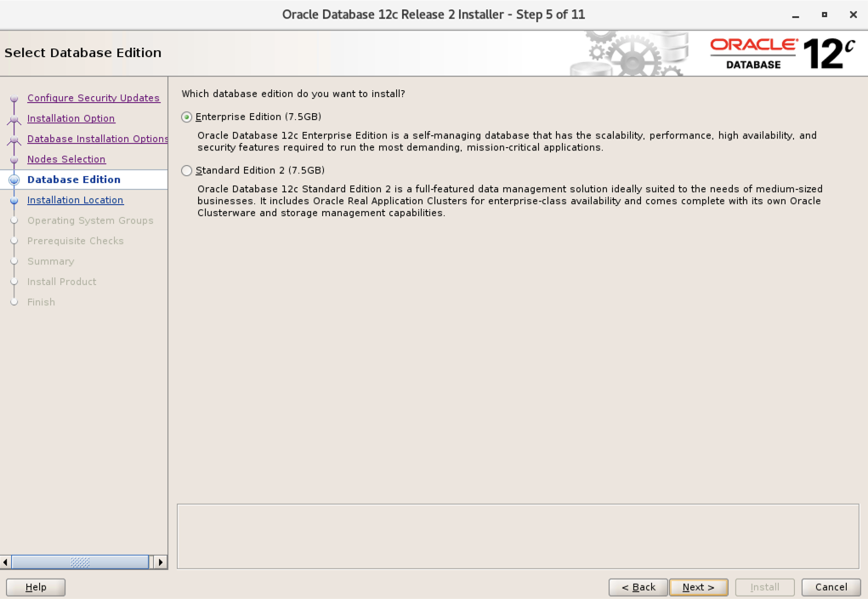This screenshot has height=599, width=868.
Task: Click "Install Product" step text
Action: pyautogui.click(x=61, y=282)
